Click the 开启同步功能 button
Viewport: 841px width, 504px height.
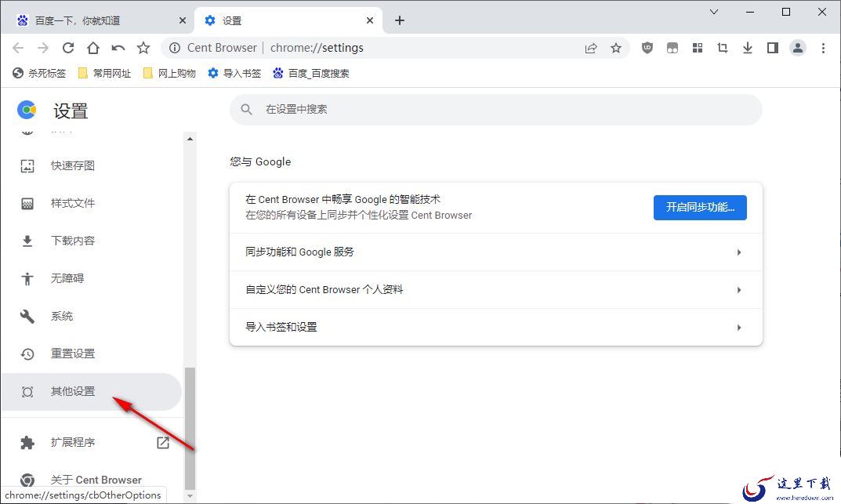tap(700, 208)
